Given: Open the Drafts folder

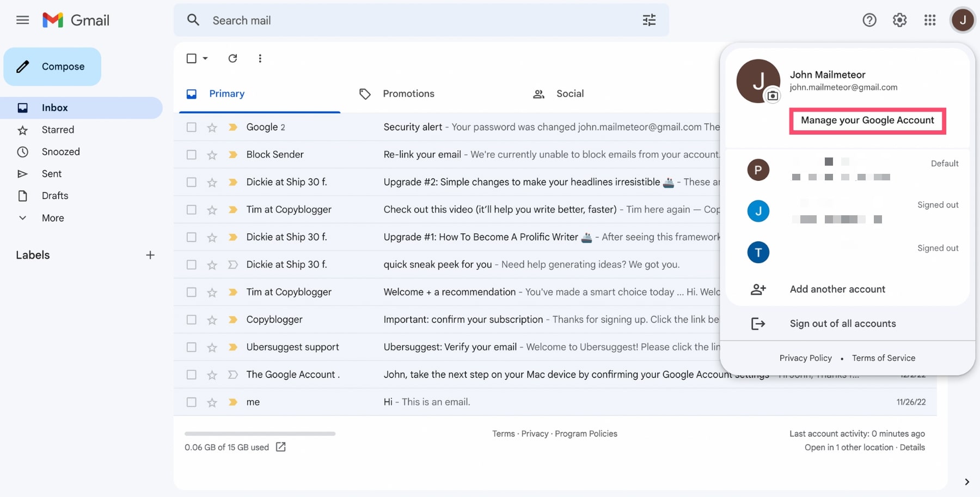Looking at the screenshot, I should 81,196.
